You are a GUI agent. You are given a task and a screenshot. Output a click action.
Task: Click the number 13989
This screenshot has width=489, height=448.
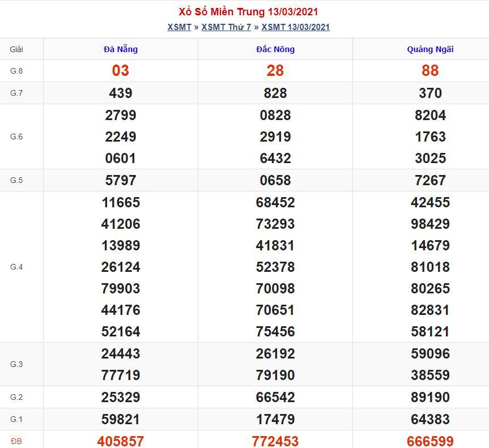[x=121, y=245]
